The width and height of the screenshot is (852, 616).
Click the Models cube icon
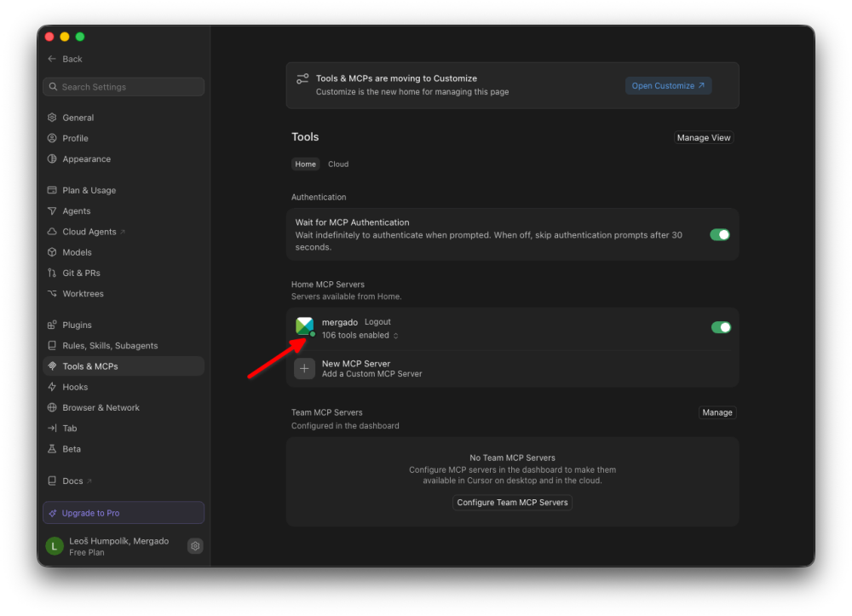pyautogui.click(x=52, y=252)
